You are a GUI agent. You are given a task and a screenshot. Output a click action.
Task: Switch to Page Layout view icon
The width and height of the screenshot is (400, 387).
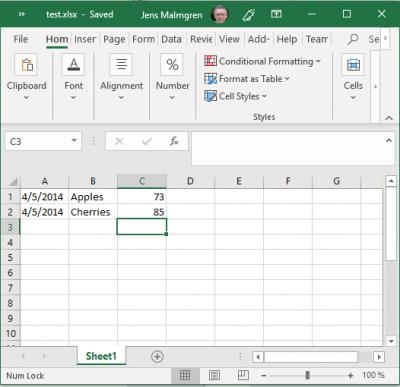214,376
